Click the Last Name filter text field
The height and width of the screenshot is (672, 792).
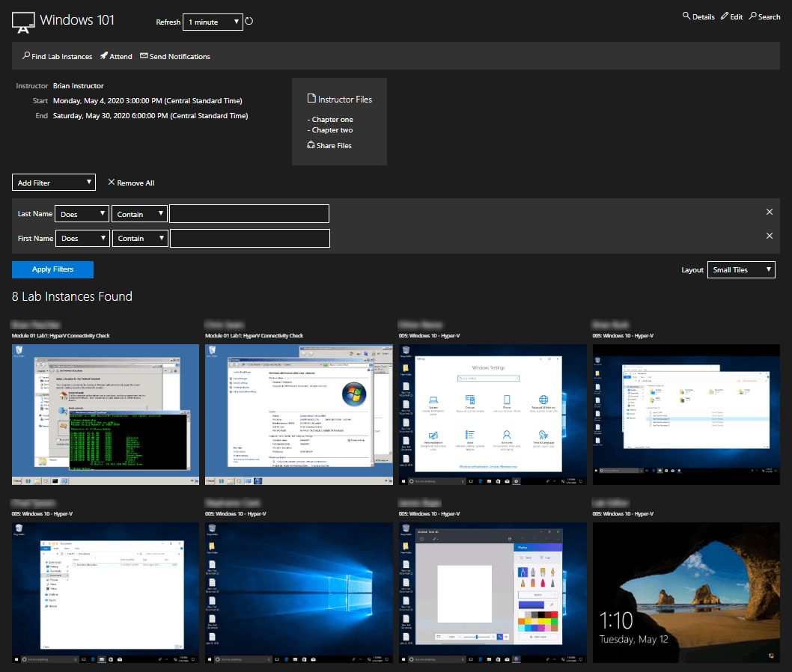[249, 214]
